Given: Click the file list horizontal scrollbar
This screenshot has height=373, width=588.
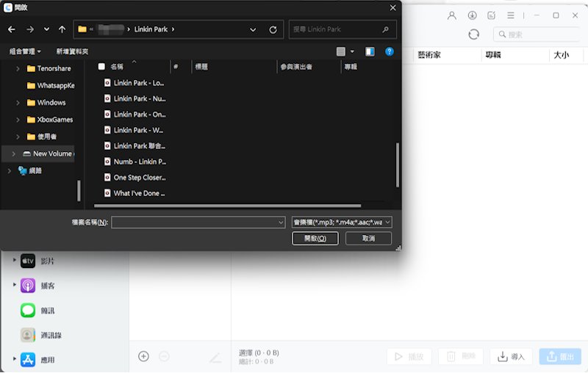Looking at the screenshot, I should 228,206.
